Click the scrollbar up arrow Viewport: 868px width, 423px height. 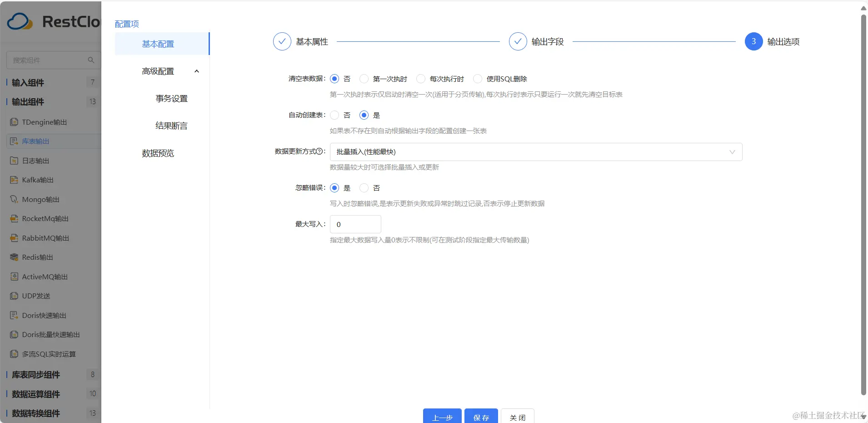863,8
